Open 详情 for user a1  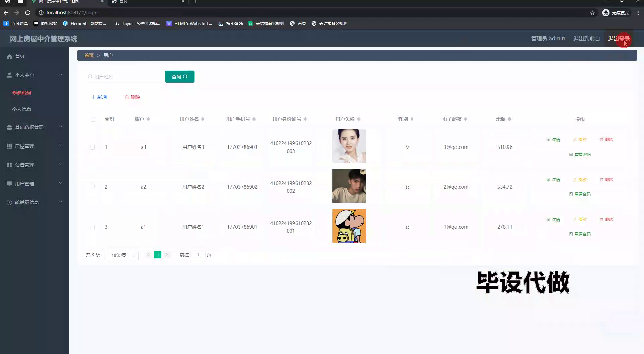point(553,220)
